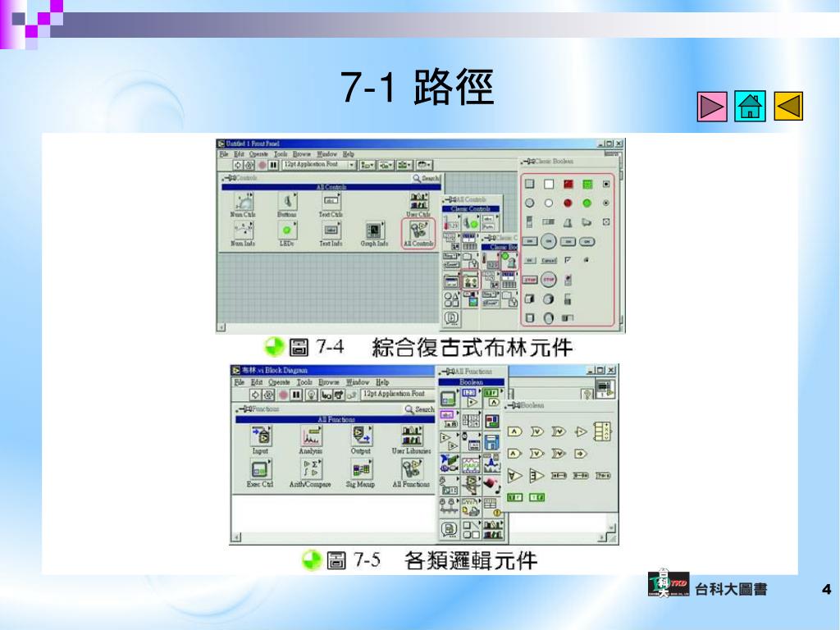Go back using yellow left-arrow button
The image size is (840, 630).
click(x=788, y=106)
